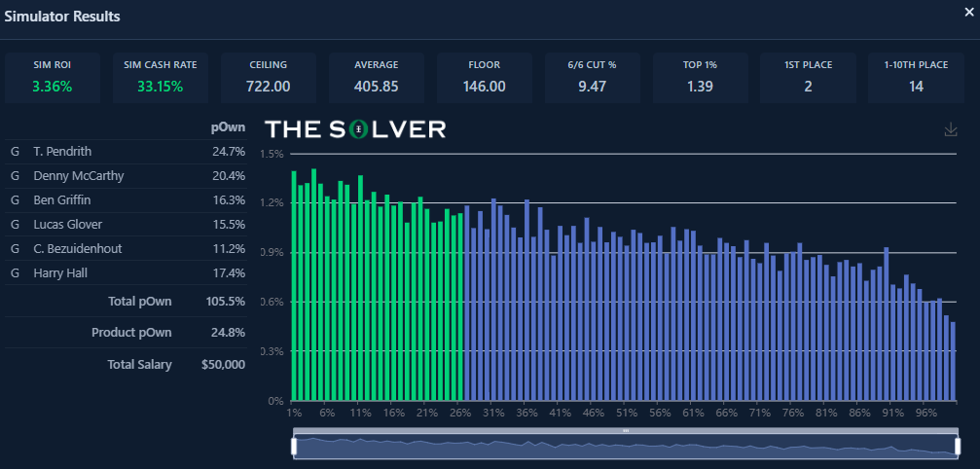Click The Solver logo
Image resolution: width=980 pixels, height=469 pixels.
point(355,129)
